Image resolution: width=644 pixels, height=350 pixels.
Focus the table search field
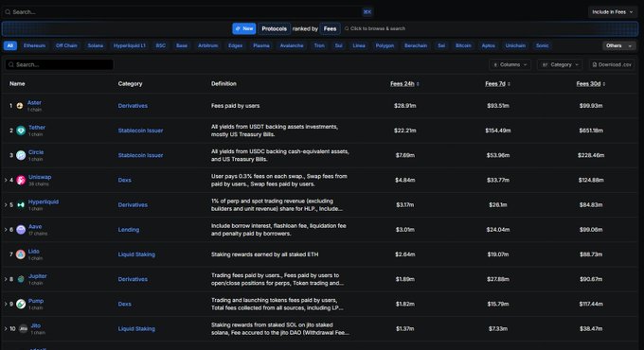(x=60, y=64)
